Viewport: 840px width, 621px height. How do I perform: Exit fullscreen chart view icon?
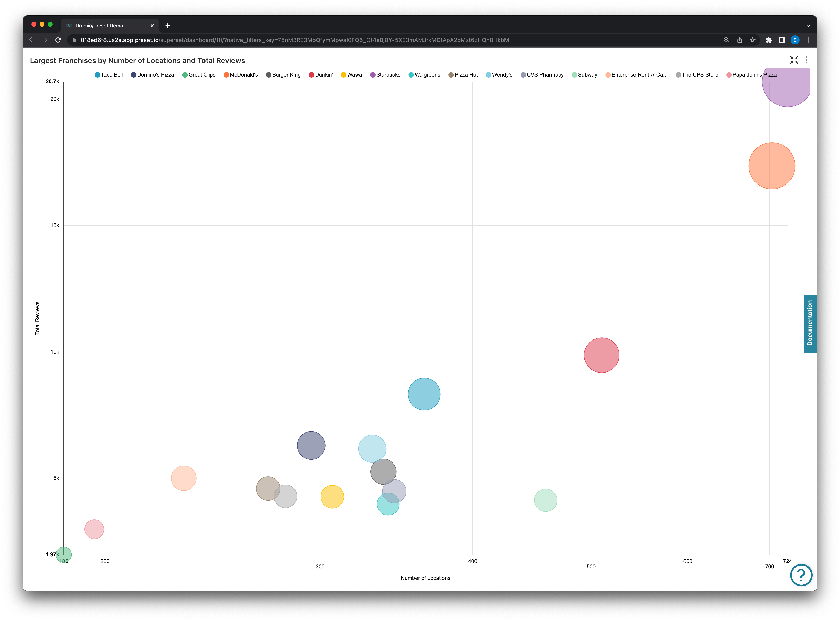(x=794, y=60)
